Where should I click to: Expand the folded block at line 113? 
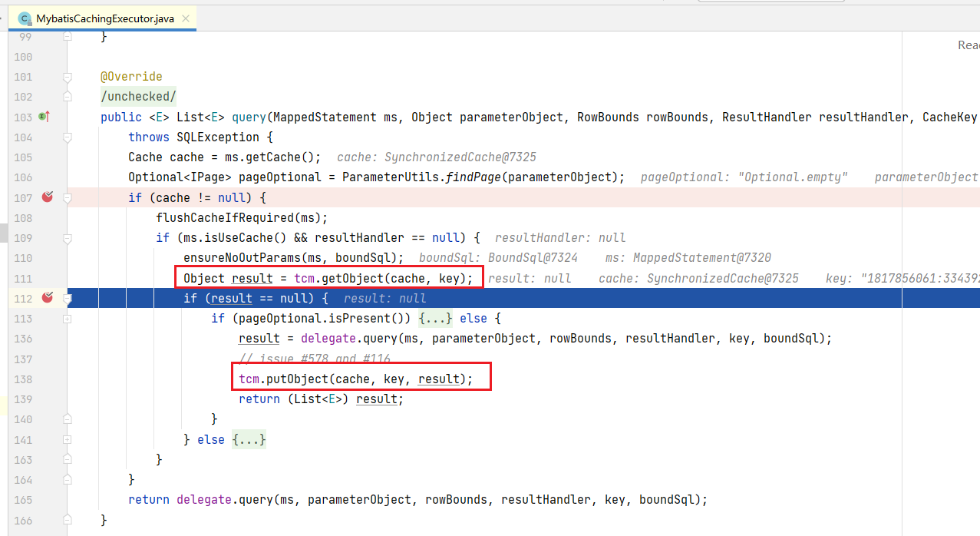coord(68,318)
